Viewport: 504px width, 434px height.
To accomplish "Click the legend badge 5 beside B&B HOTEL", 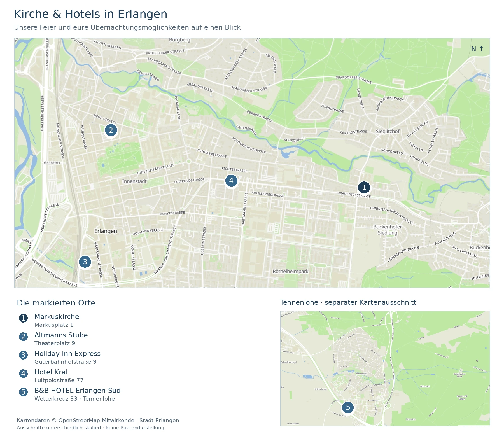I will [x=23, y=392].
